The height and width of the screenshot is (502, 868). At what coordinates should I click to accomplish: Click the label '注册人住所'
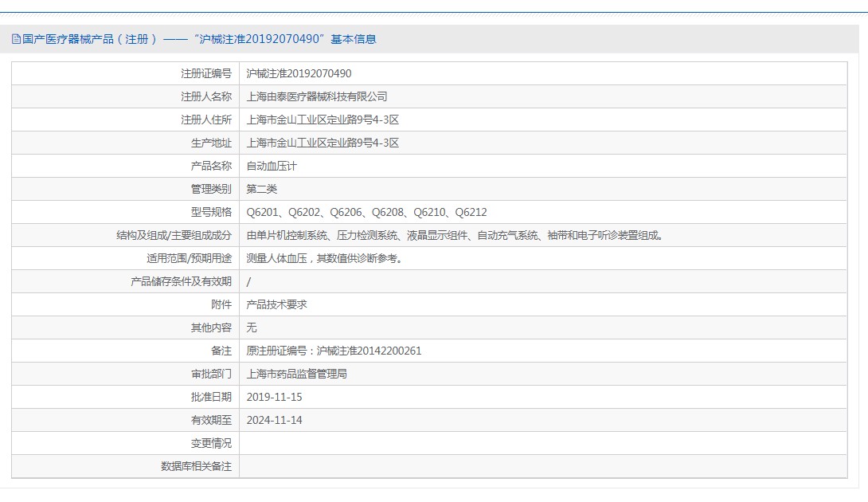click(206, 120)
